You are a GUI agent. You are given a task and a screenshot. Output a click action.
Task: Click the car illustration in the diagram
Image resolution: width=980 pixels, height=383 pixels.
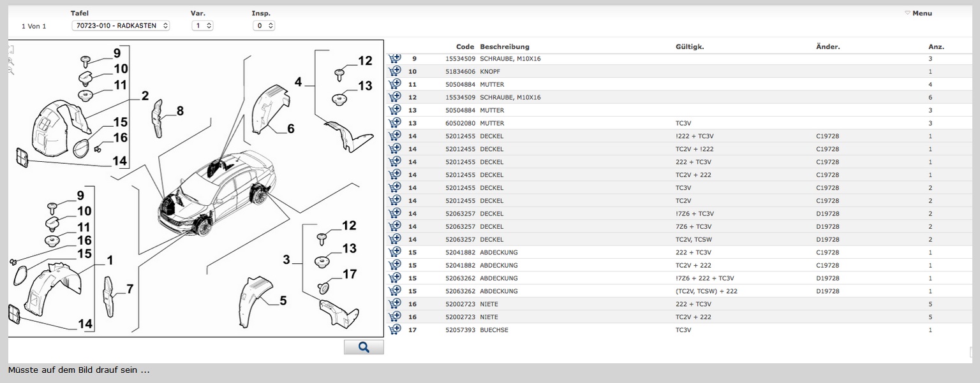pyautogui.click(x=217, y=191)
